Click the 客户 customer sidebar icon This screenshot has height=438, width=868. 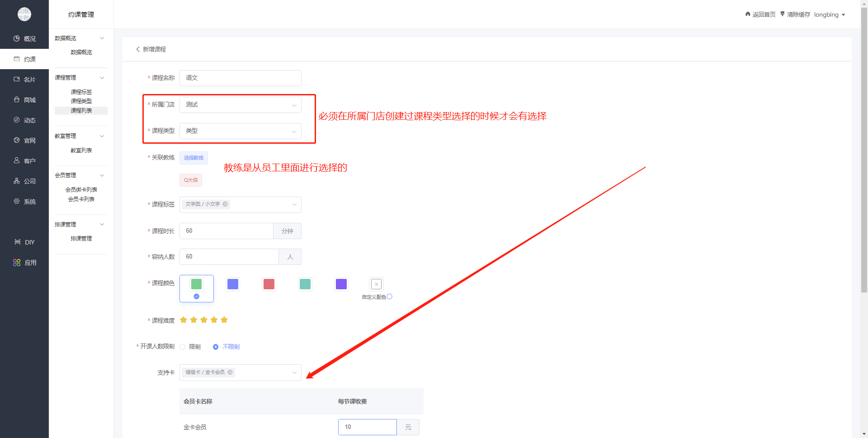[17, 161]
